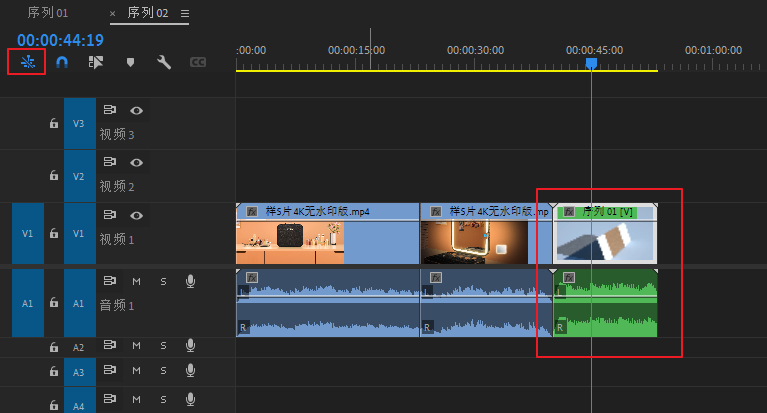767x413 pixels.
Task: Solo audio track A2 with S button
Action: [x=163, y=346]
